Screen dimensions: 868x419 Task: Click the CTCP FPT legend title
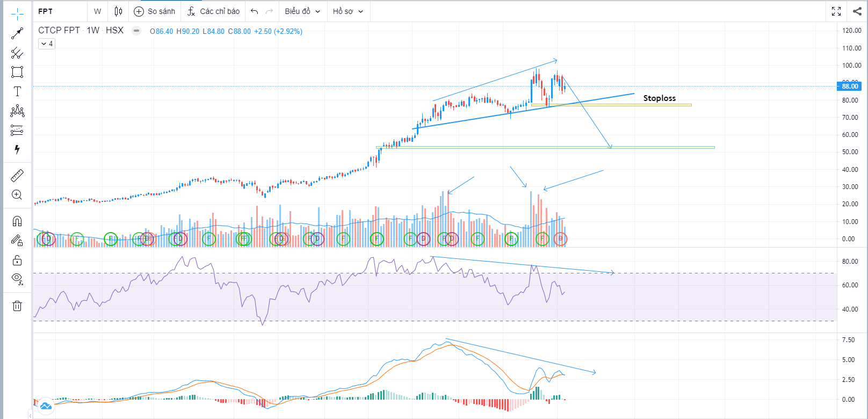[x=59, y=31]
